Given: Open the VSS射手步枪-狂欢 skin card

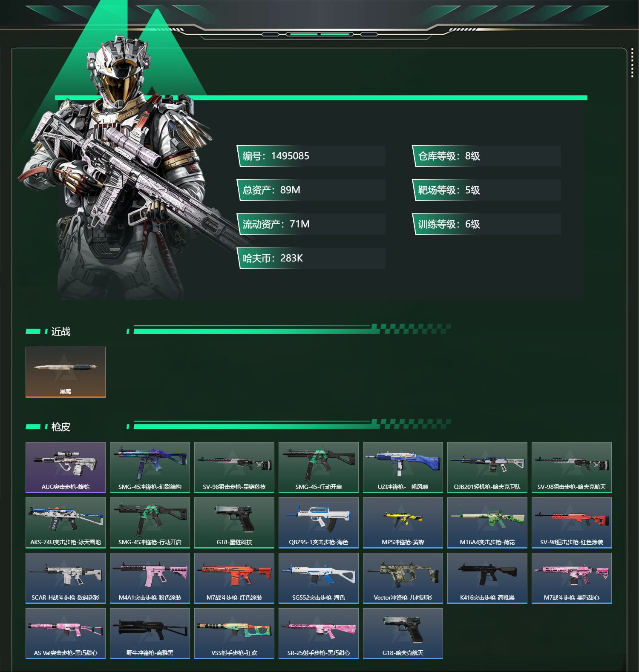Looking at the screenshot, I should pos(234,634).
